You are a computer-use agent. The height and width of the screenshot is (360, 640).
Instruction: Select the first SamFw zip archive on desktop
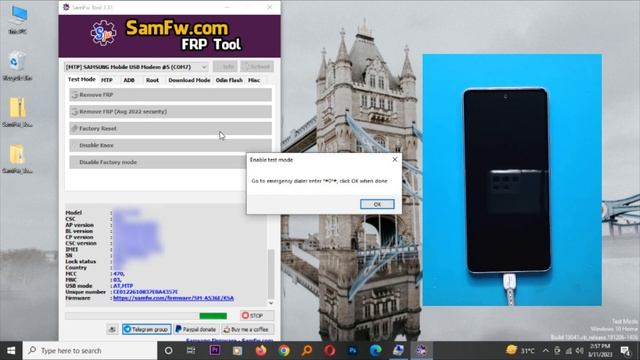click(17, 112)
